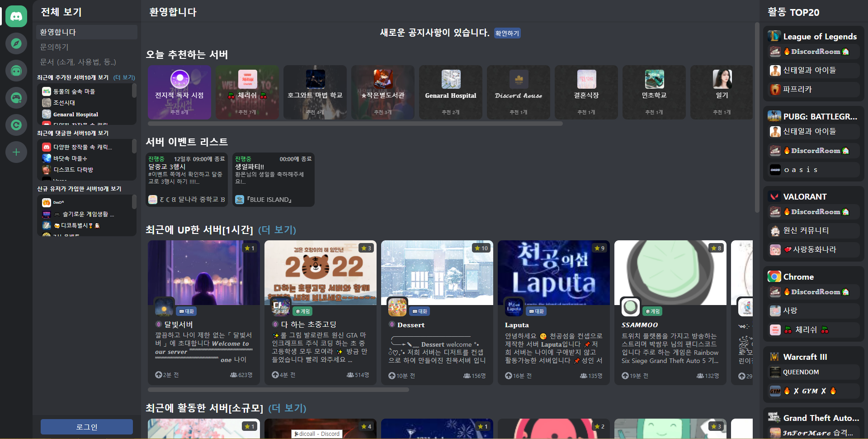Viewport: 868px width, 439px height.
Task: Open the compass explore icon in sidebar
Action: 16,43
